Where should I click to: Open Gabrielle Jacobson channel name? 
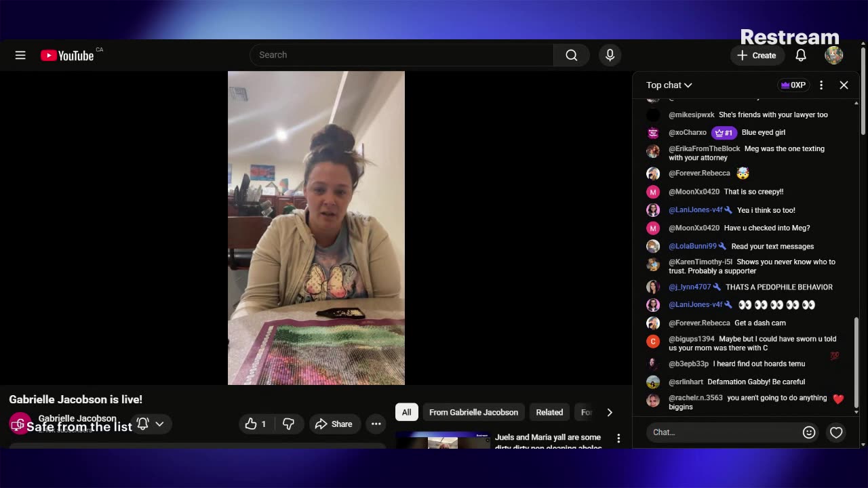(77, 418)
